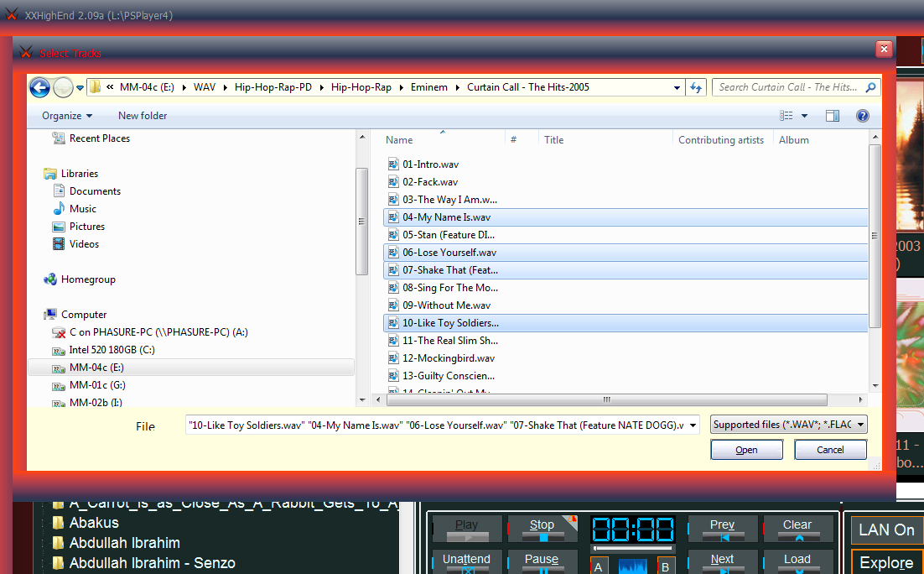
Task: Close the Select Tracks dialog with red X
Action: (884, 49)
